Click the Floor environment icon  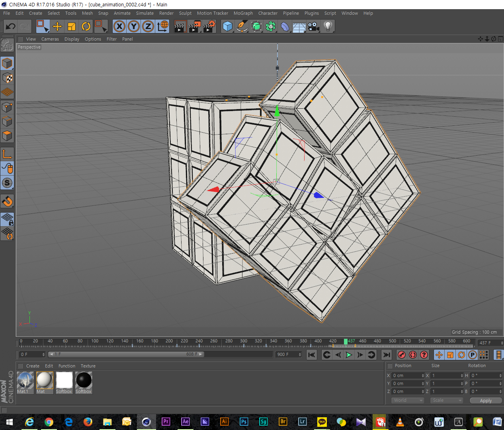click(299, 27)
